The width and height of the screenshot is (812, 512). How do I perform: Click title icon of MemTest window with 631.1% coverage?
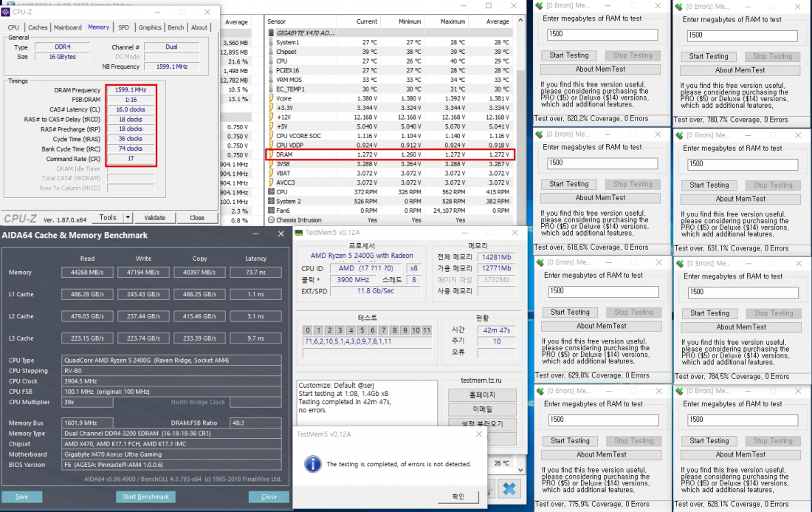(x=679, y=135)
